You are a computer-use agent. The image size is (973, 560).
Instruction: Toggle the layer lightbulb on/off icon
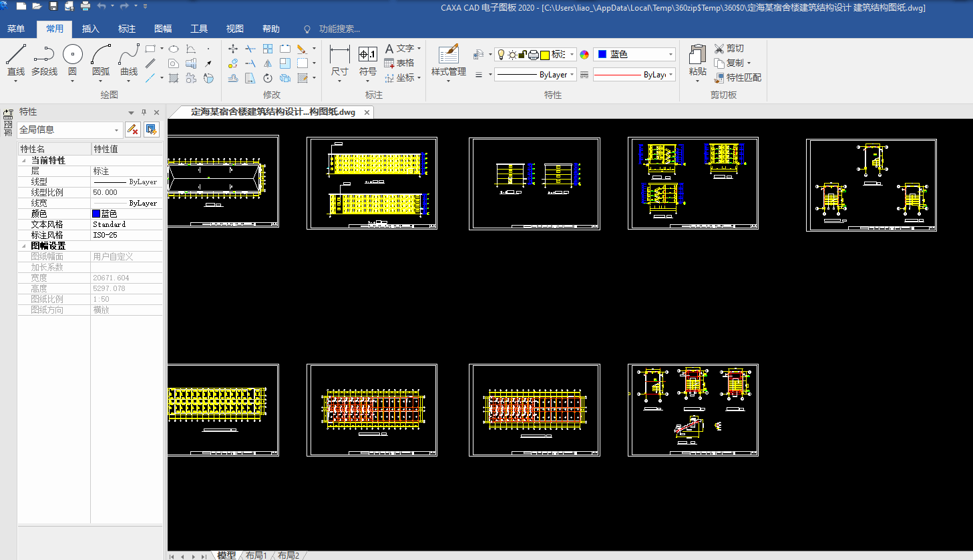click(x=501, y=55)
